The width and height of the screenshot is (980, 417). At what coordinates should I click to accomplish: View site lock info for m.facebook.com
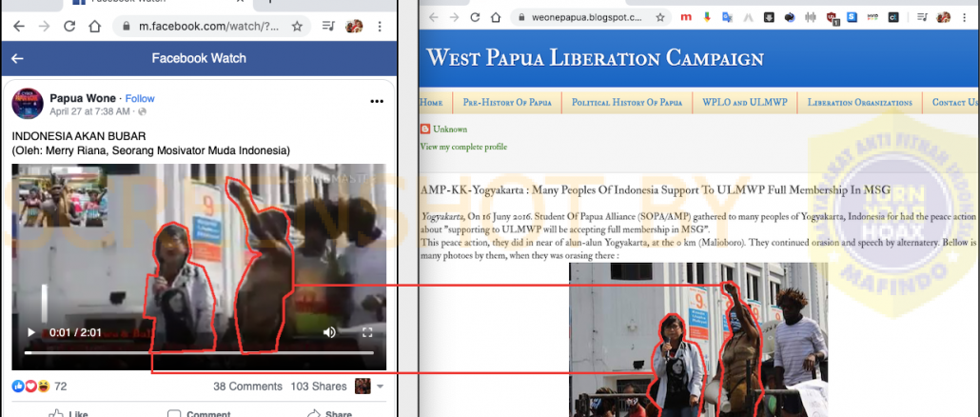pos(127,27)
